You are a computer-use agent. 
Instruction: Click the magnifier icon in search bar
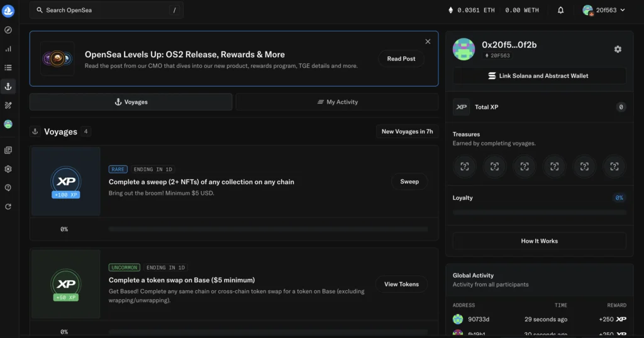tap(40, 10)
